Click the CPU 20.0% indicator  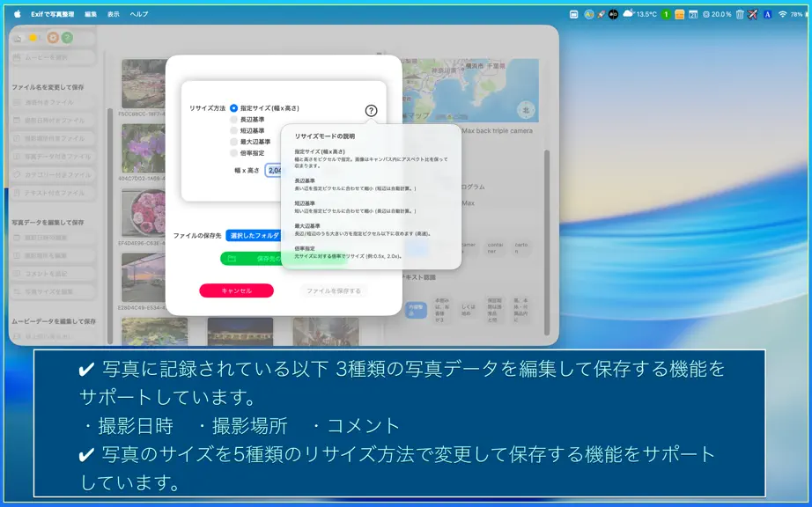point(717,14)
